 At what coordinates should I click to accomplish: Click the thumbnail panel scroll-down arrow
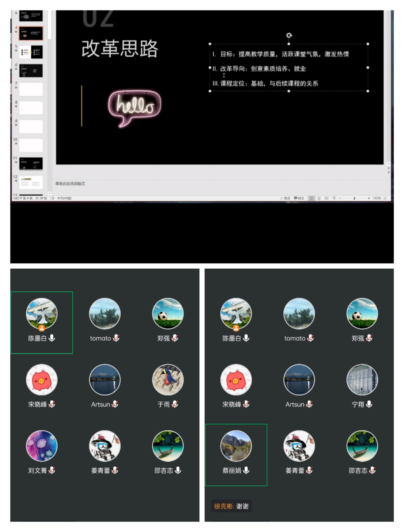(x=49, y=193)
